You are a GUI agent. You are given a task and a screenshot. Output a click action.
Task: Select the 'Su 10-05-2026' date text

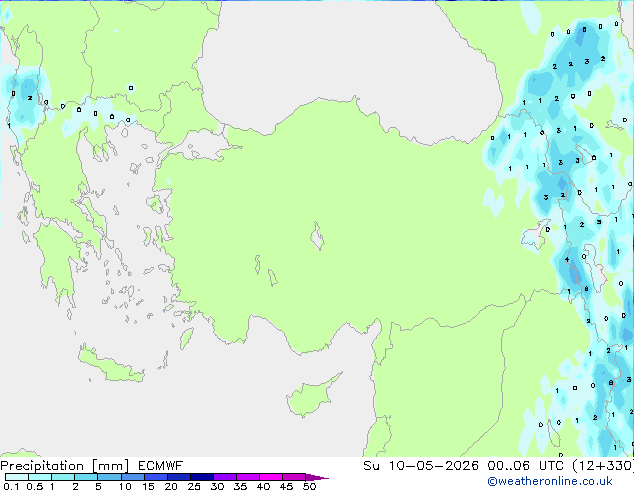pyautogui.click(x=421, y=466)
